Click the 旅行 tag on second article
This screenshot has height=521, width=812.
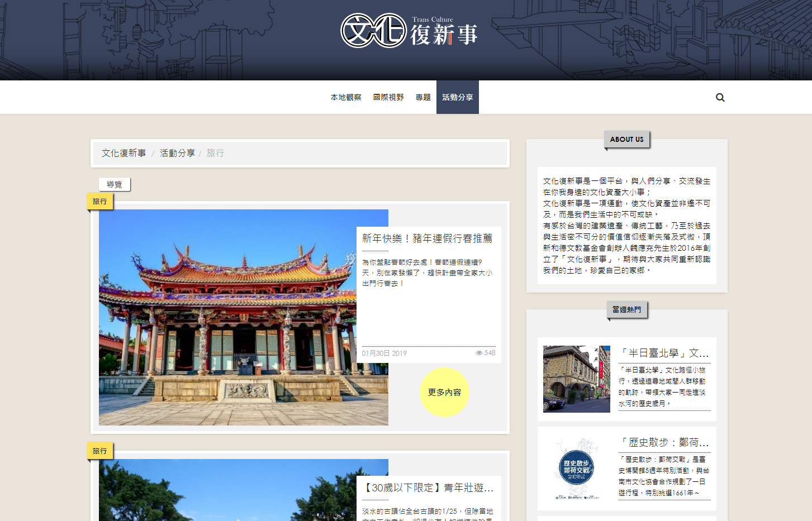coord(100,451)
